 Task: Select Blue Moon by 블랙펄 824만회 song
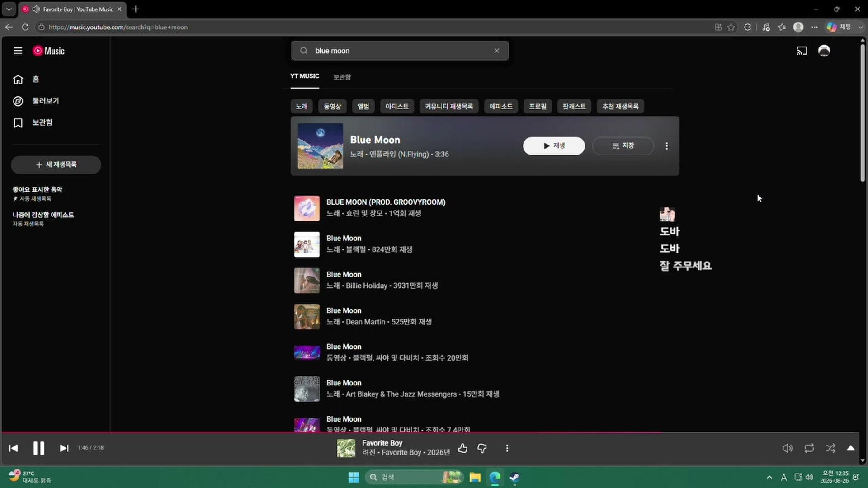tap(484, 244)
